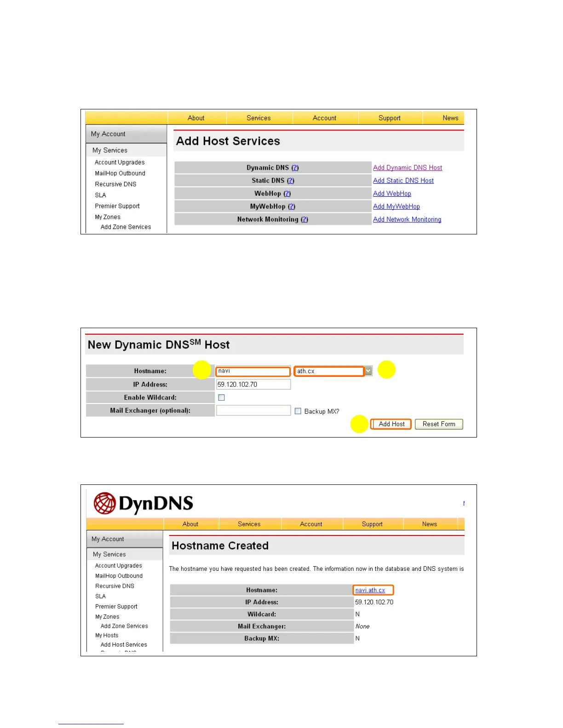Open Account tab on Hostname Created page
Screen dimensions: 563x728
click(x=311, y=524)
